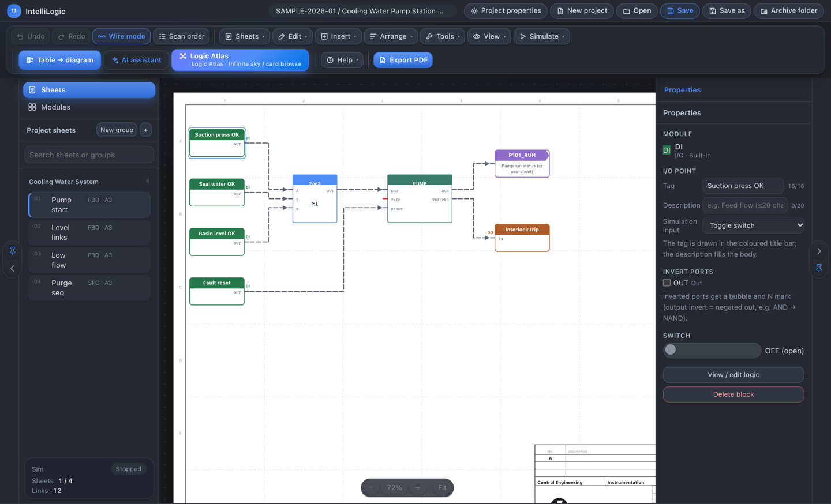Open Project properties via its gear icon
The height and width of the screenshot is (504, 831).
[x=474, y=11]
